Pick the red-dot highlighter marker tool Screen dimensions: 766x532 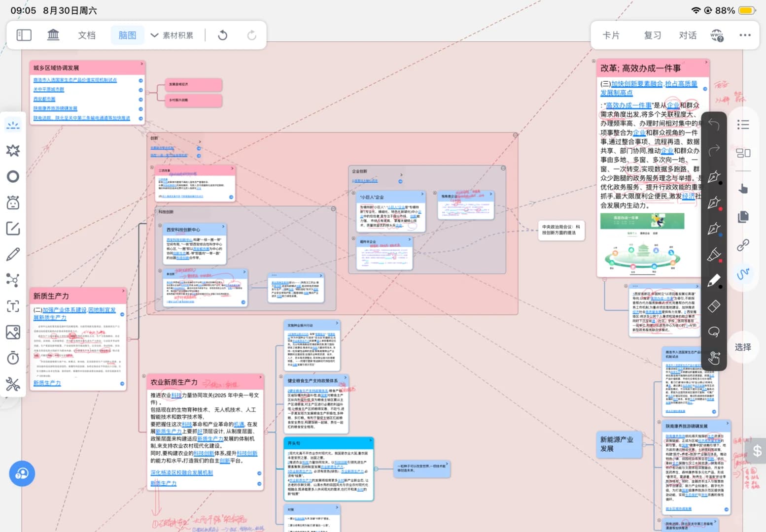point(714,255)
